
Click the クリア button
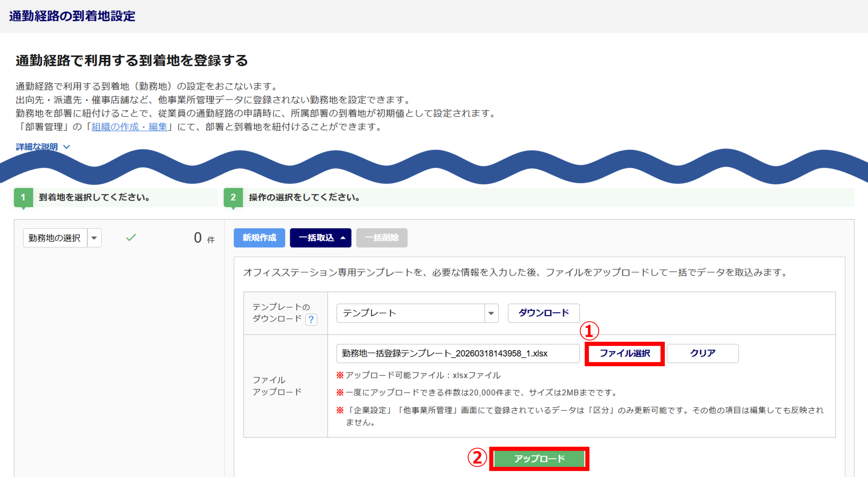702,353
